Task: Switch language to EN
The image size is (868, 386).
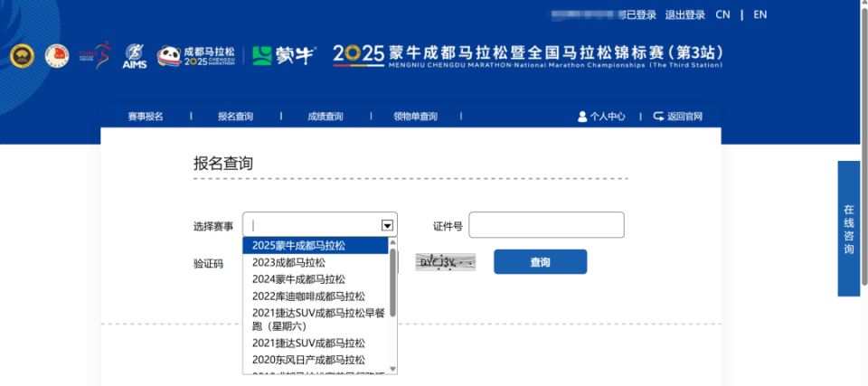Action: click(760, 15)
